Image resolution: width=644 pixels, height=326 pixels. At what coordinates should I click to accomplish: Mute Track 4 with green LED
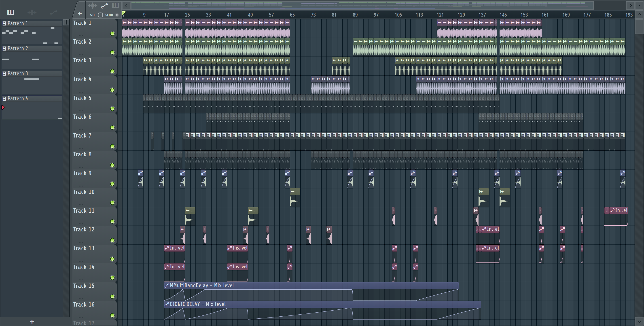pos(112,90)
